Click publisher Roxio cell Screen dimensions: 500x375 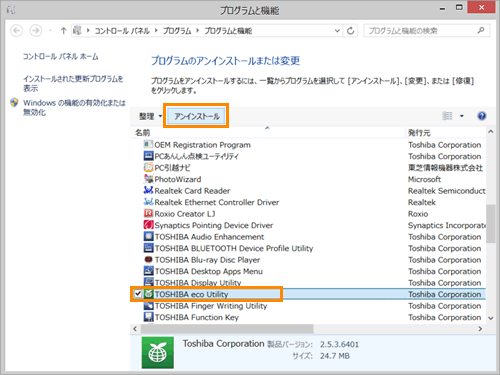(418, 214)
